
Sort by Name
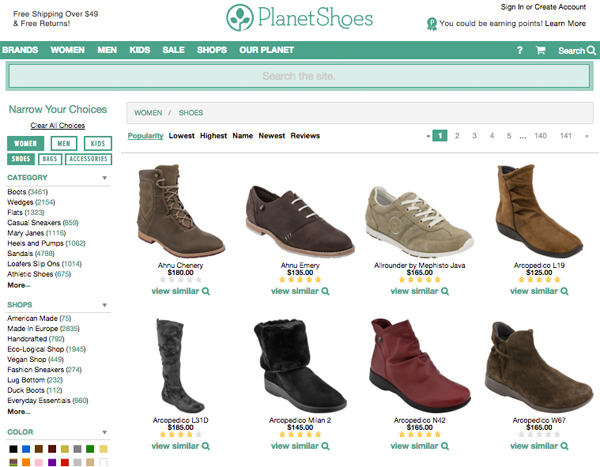(x=243, y=136)
